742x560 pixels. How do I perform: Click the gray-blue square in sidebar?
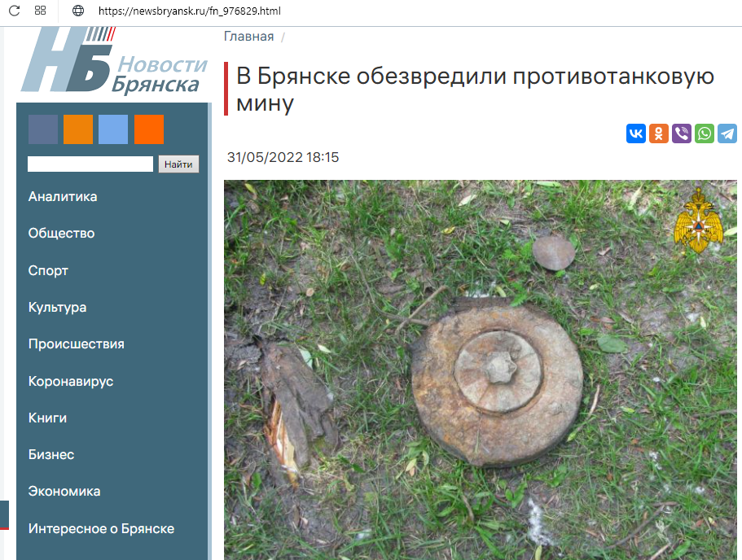[x=43, y=129]
